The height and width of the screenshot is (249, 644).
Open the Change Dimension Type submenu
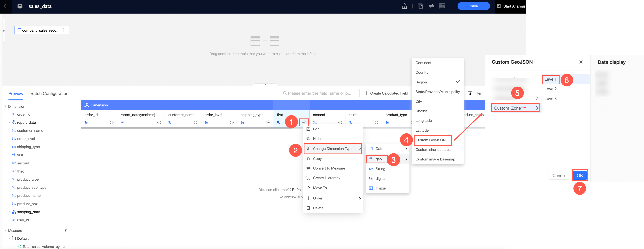(x=333, y=149)
